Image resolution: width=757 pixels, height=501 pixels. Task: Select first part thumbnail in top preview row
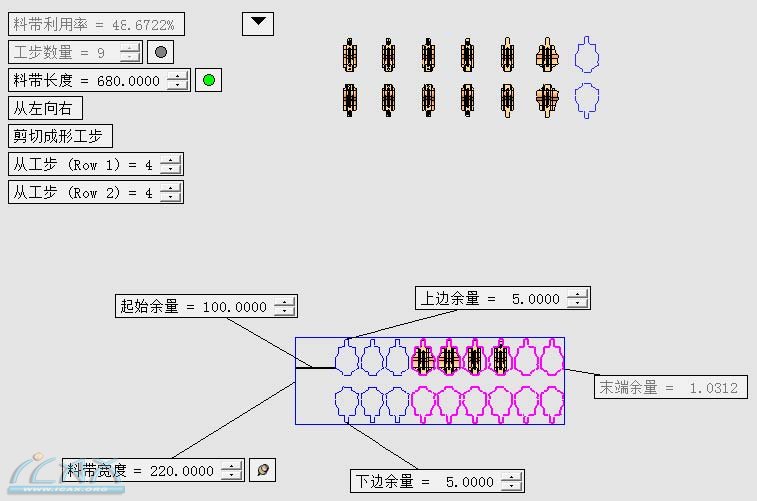(350, 56)
